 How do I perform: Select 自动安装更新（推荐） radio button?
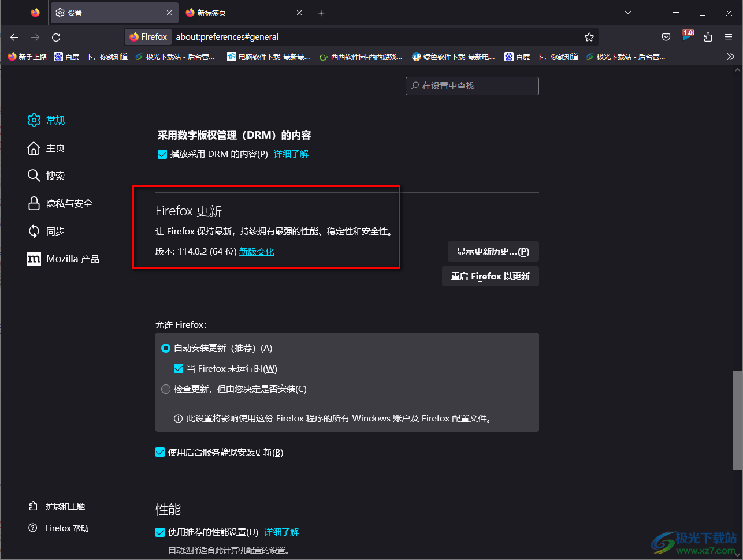tap(166, 348)
